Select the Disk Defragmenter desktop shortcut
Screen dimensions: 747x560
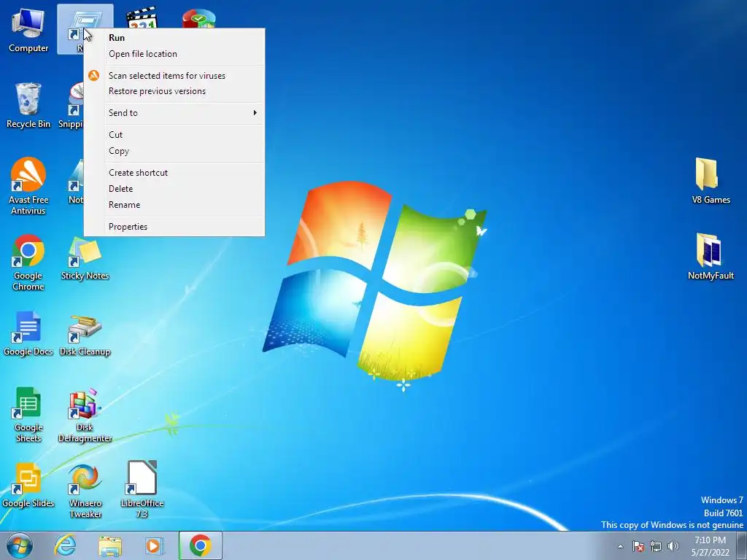point(85,415)
